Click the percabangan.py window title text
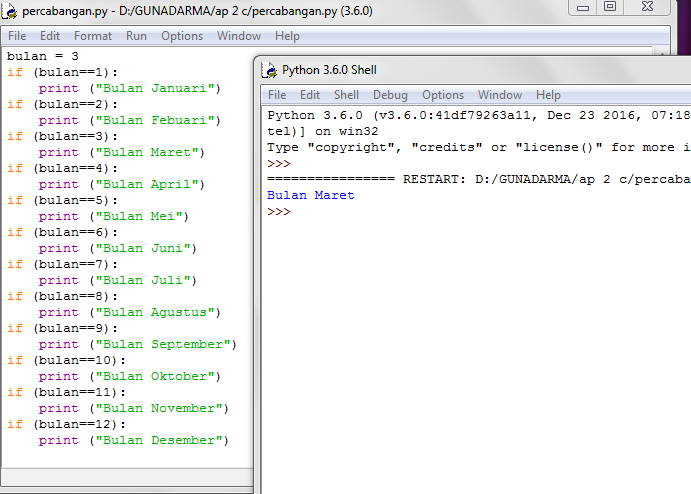The image size is (691, 494). click(x=197, y=11)
